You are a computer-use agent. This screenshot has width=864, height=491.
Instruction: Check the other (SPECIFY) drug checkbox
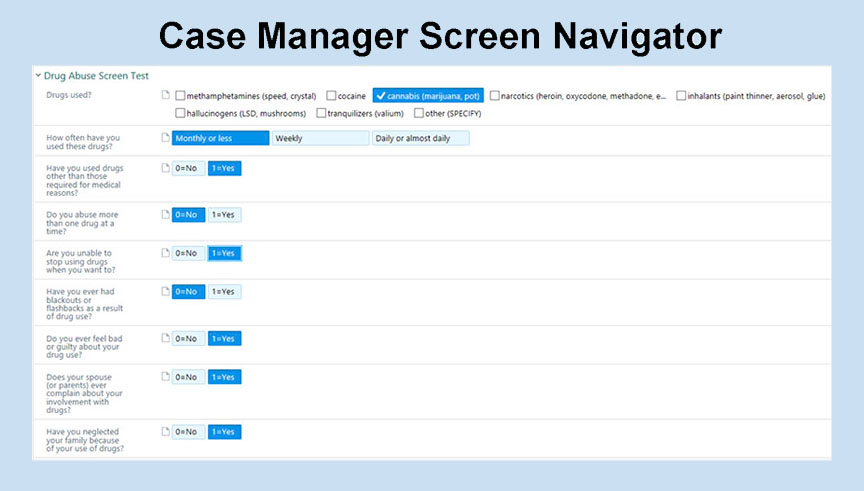tap(418, 113)
